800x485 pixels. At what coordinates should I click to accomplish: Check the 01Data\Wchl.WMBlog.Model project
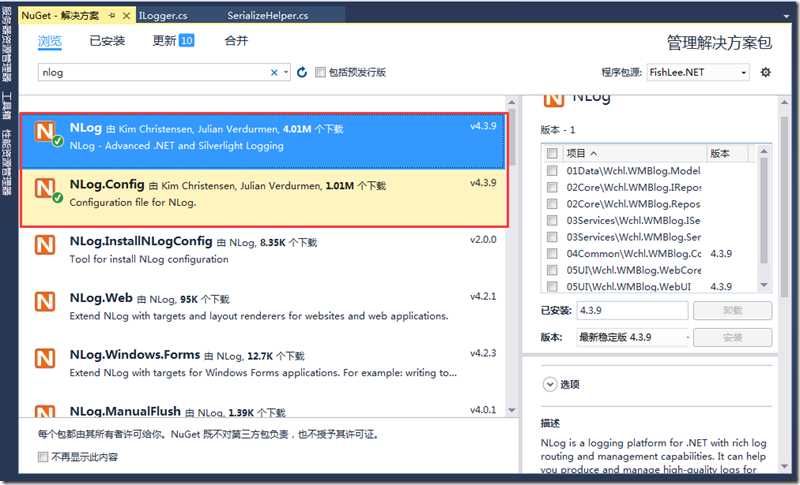552,170
